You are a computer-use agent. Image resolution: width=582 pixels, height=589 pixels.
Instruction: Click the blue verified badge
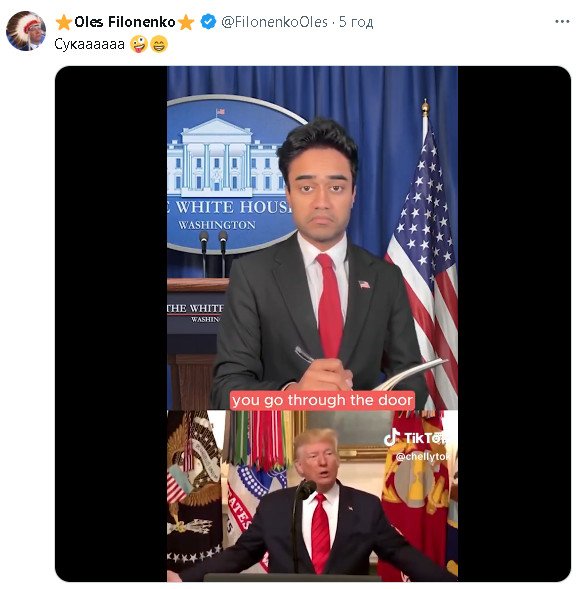tap(208, 22)
